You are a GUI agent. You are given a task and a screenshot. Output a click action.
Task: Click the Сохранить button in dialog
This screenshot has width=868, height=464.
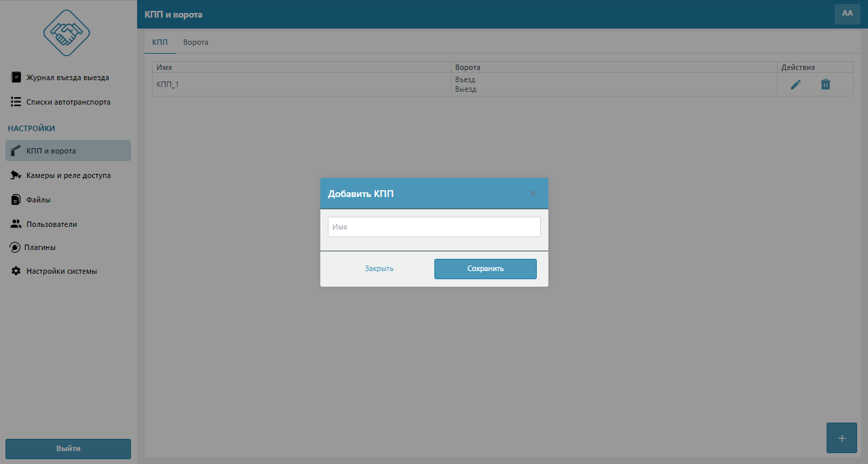485,269
